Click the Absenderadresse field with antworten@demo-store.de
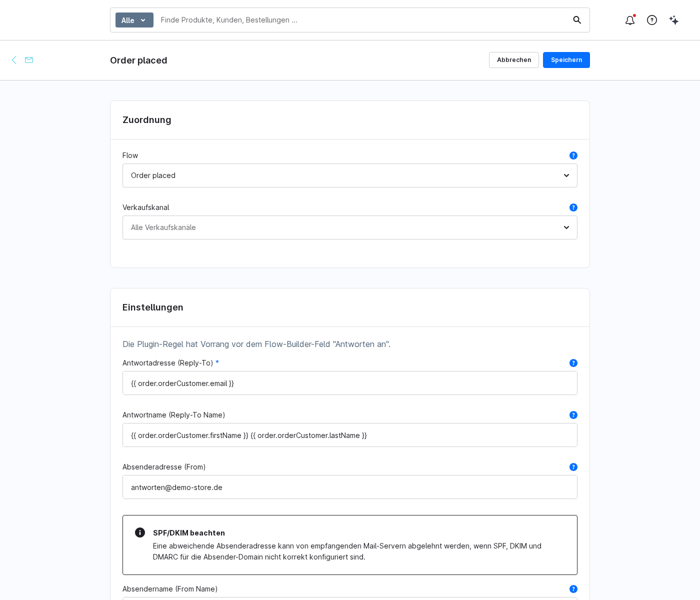Screen dimensions: 700x600 [x=350, y=487]
